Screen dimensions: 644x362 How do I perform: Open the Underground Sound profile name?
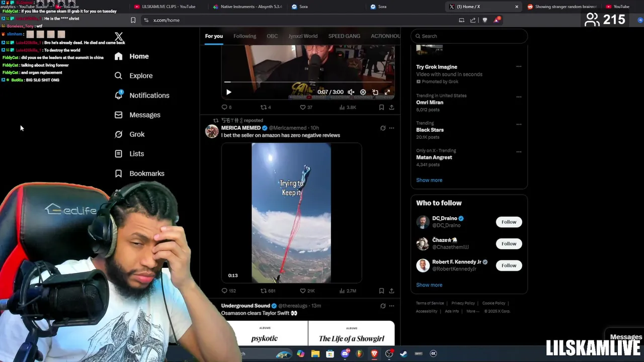(246, 306)
